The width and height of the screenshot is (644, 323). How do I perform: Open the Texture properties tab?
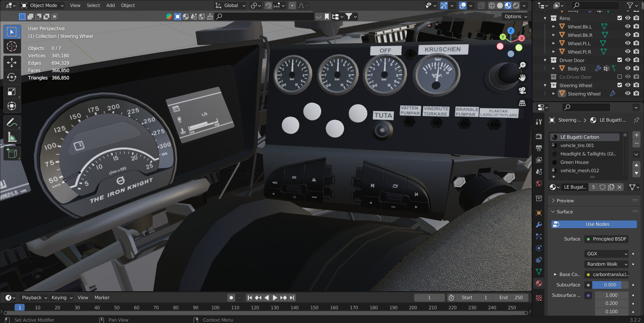539,298
